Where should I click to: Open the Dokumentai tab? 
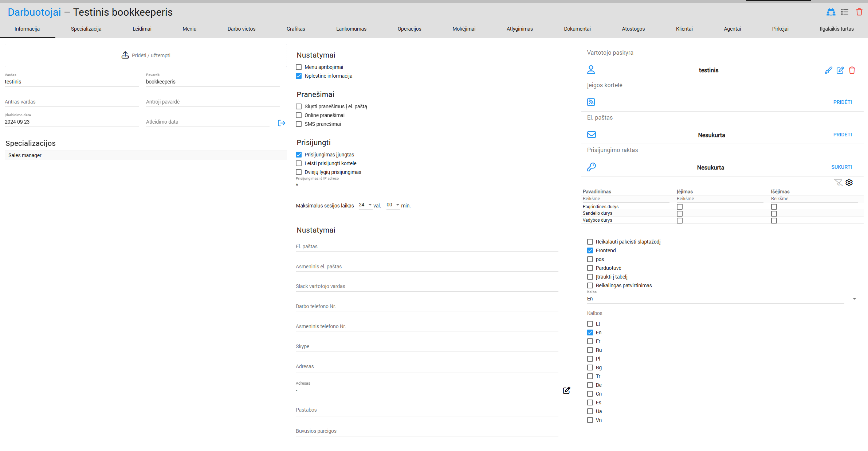click(577, 29)
